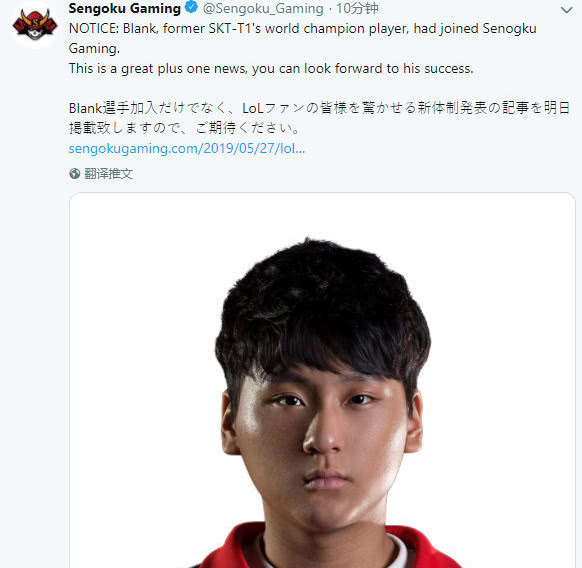Select 翻译推文 to translate the tweet
This screenshot has width=582, height=568.
[108, 173]
